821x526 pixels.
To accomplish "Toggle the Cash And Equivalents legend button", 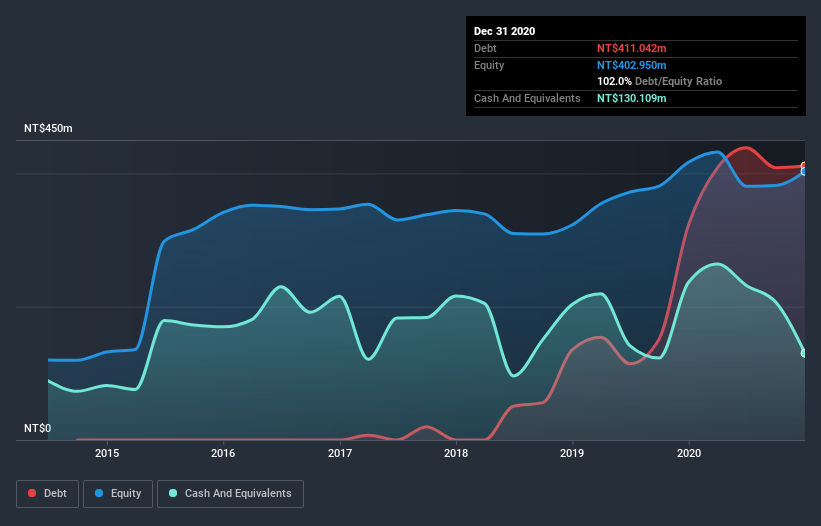I will pos(230,494).
